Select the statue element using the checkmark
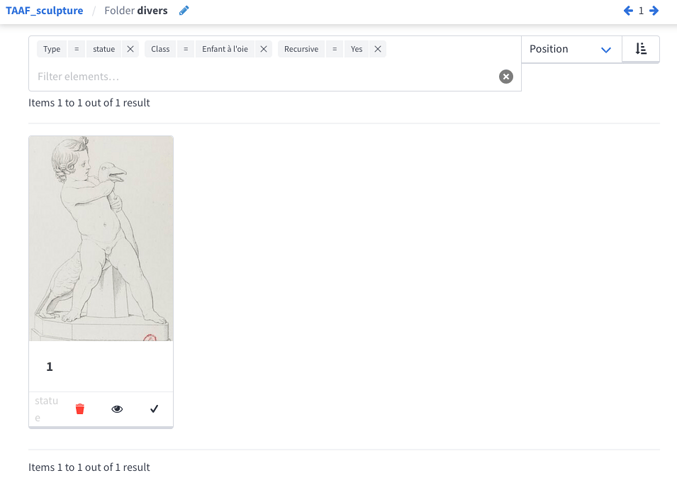 point(154,408)
